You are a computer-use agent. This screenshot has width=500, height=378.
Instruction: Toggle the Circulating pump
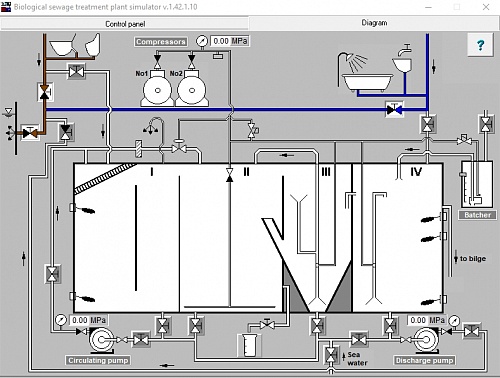coord(101,340)
